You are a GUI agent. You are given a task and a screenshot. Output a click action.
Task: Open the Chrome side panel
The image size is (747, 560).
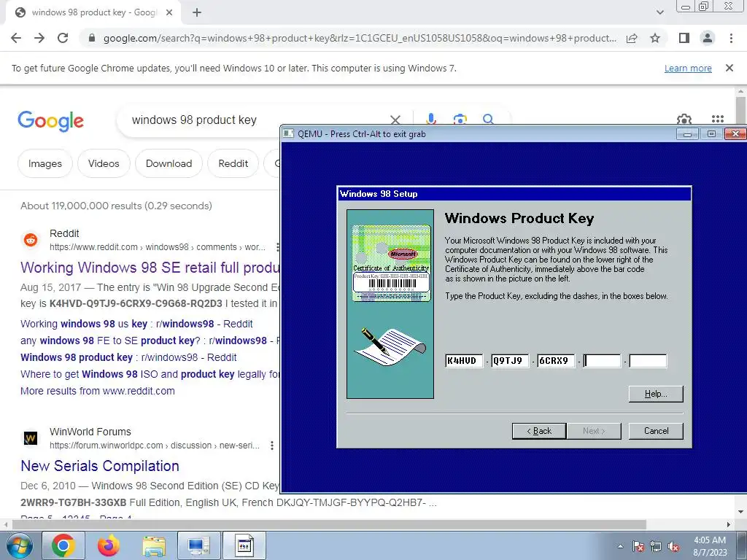pos(684,38)
